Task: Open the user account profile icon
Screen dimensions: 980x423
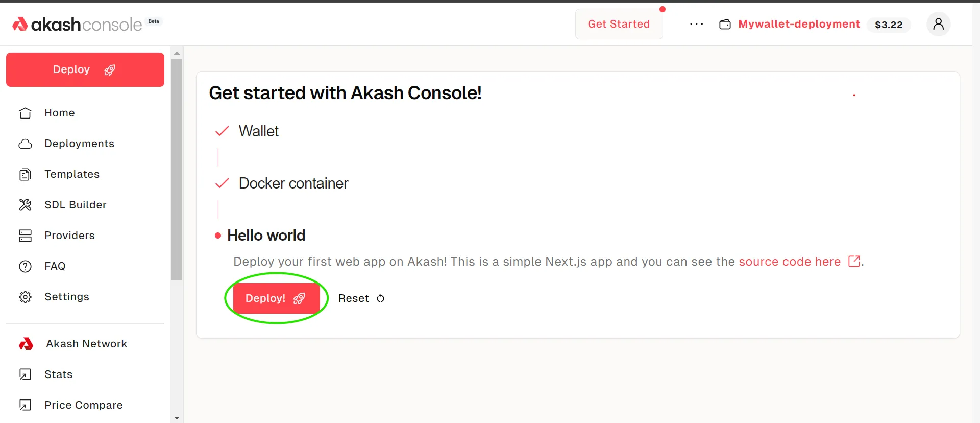Action: [x=938, y=24]
